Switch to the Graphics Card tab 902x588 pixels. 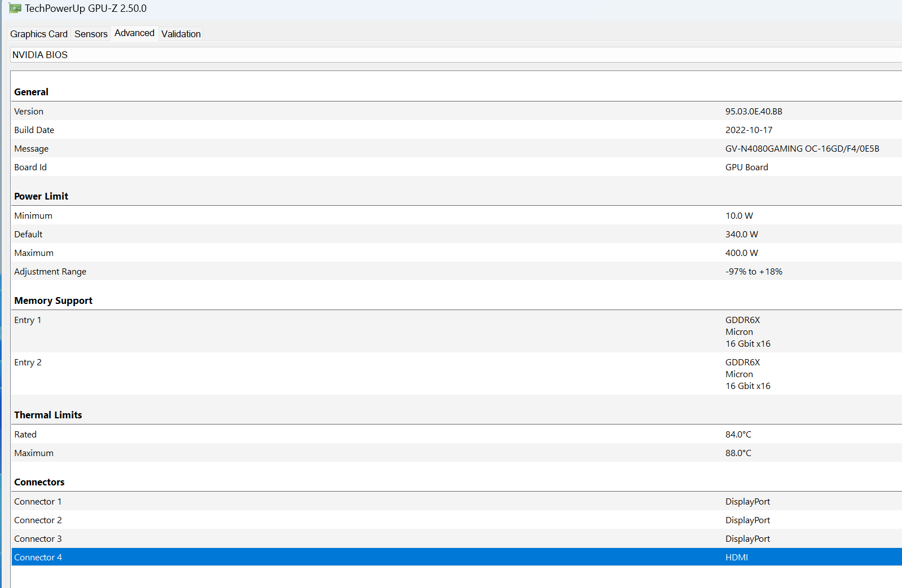[39, 34]
